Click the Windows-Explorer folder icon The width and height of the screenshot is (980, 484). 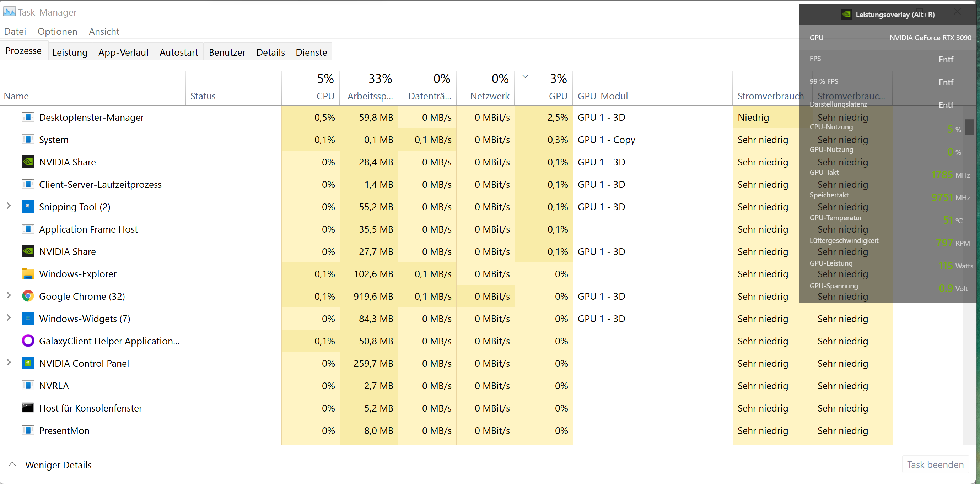pyautogui.click(x=28, y=274)
